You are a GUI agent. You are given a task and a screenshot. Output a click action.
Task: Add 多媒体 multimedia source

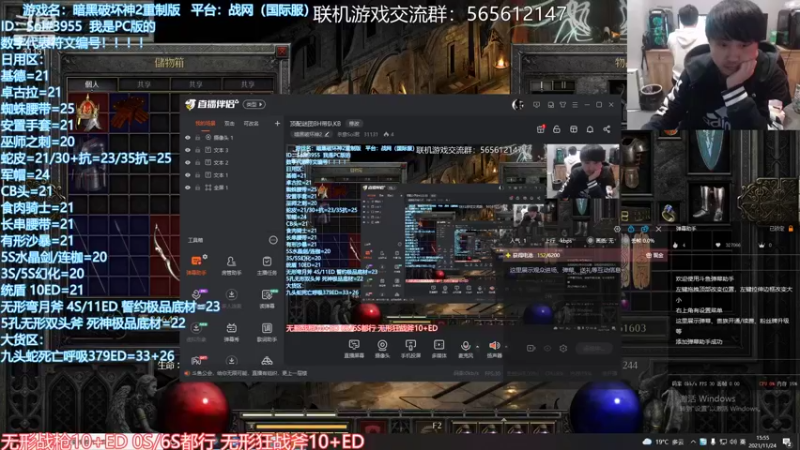pyautogui.click(x=439, y=349)
